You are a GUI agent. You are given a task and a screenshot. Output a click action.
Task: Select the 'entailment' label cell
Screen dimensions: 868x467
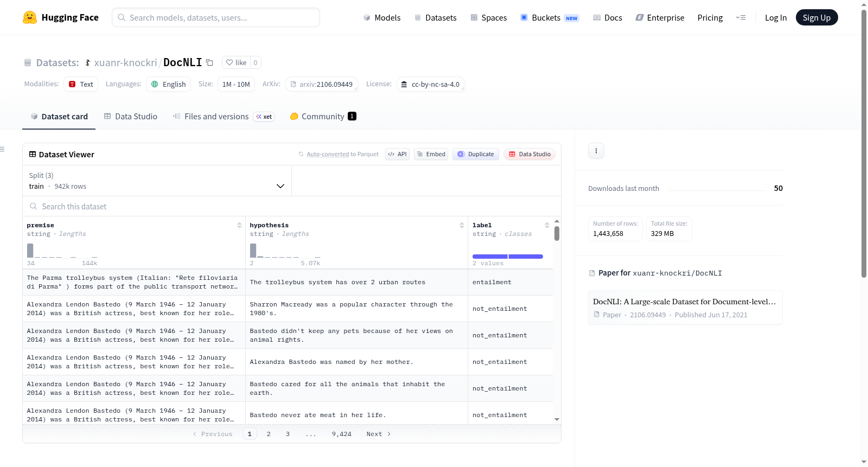(x=510, y=282)
